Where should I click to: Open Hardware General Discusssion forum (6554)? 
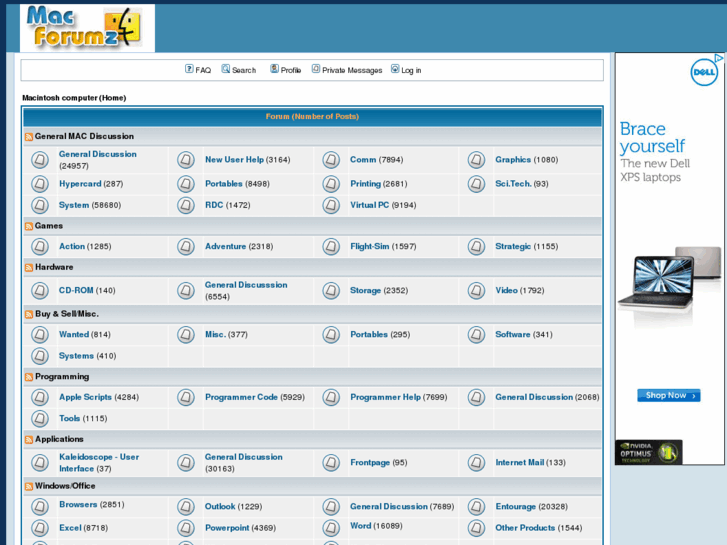click(x=246, y=285)
